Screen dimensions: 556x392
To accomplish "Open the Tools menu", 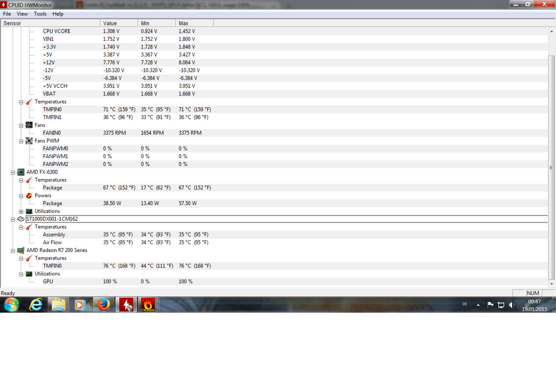I will click(40, 14).
